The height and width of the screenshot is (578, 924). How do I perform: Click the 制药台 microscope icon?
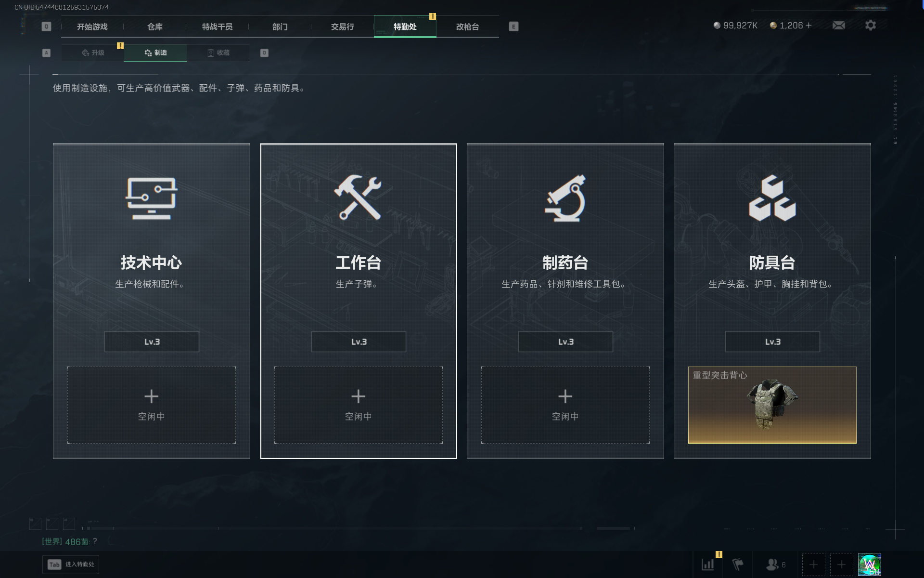pos(565,198)
